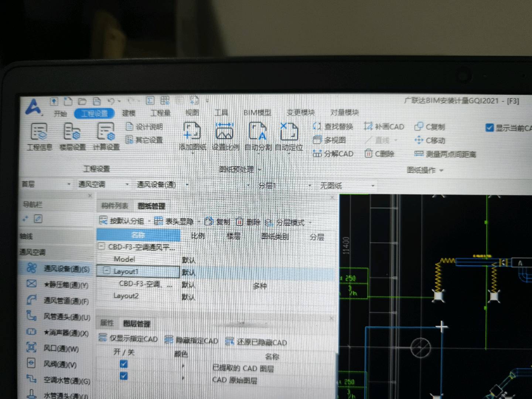The image size is (532, 399).
Task: Open 计算设置 calculation settings
Action: [x=106, y=137]
